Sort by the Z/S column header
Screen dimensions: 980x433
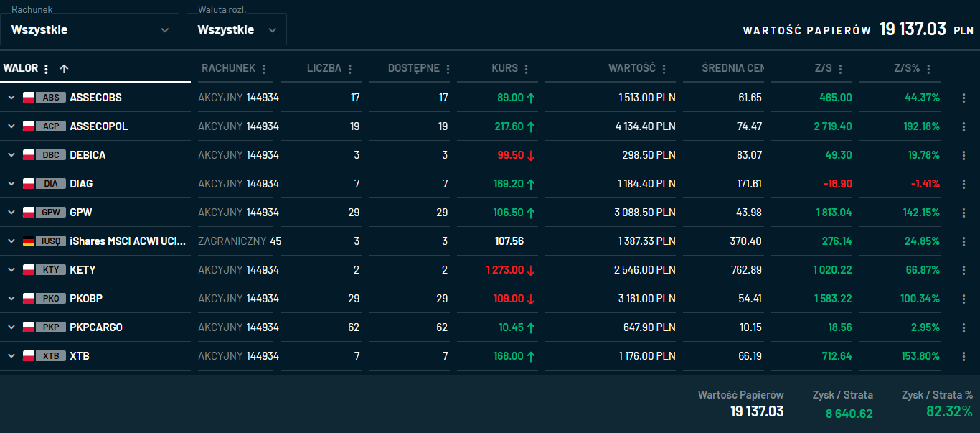[824, 69]
